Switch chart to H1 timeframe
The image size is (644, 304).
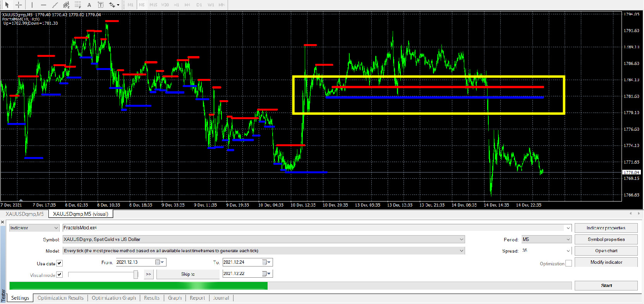pos(177,5)
